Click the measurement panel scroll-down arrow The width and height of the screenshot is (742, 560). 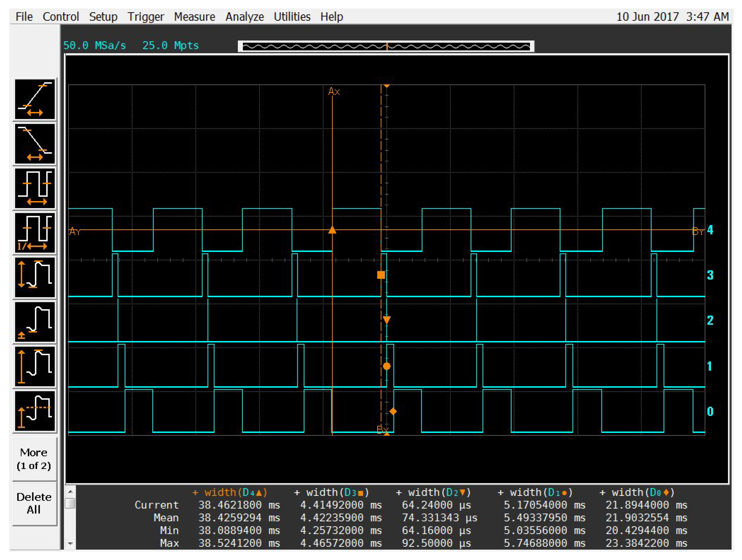tap(71, 544)
